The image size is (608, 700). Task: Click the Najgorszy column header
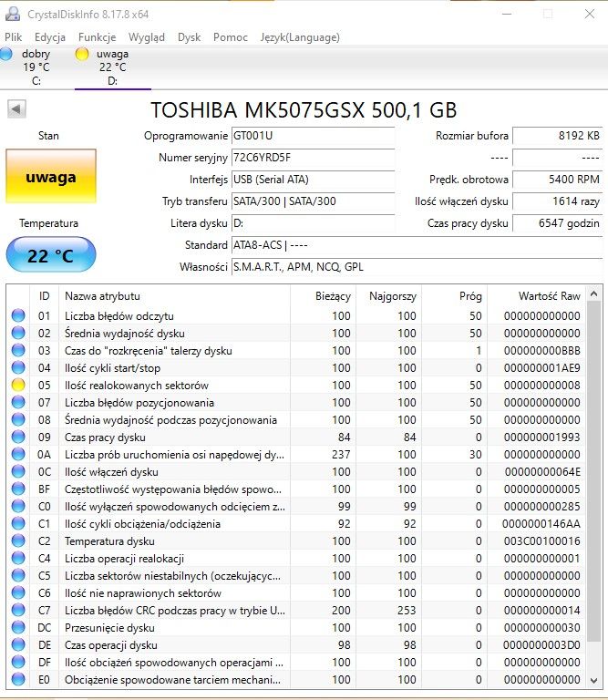click(x=389, y=296)
